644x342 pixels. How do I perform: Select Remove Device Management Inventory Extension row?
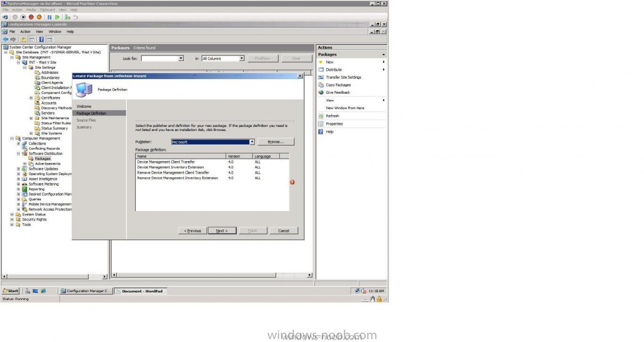coord(178,178)
